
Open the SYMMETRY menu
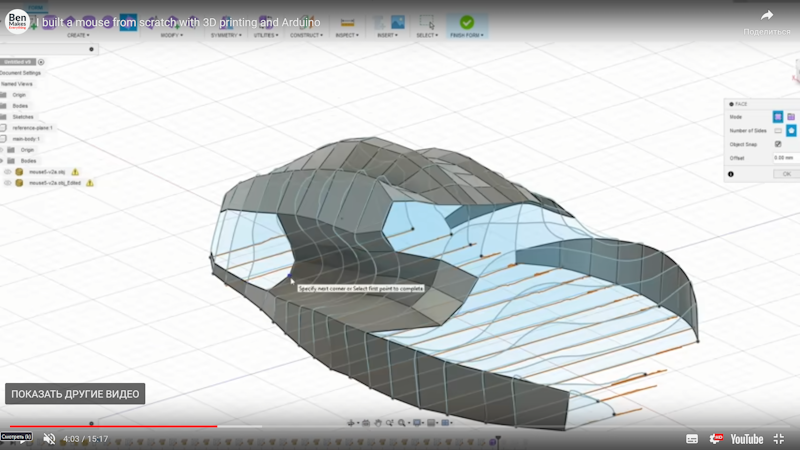(x=228, y=35)
